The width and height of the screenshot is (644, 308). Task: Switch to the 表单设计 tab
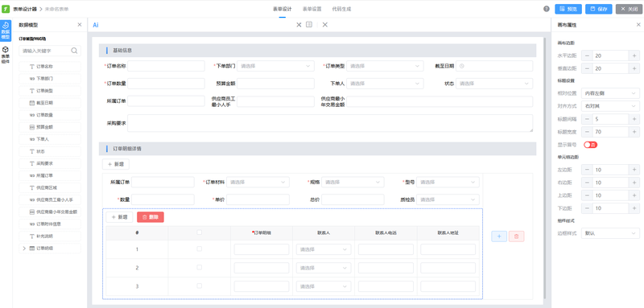pos(283,9)
